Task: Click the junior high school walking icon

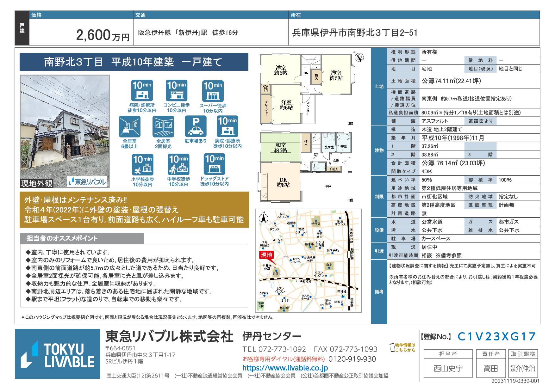Action: (178, 164)
